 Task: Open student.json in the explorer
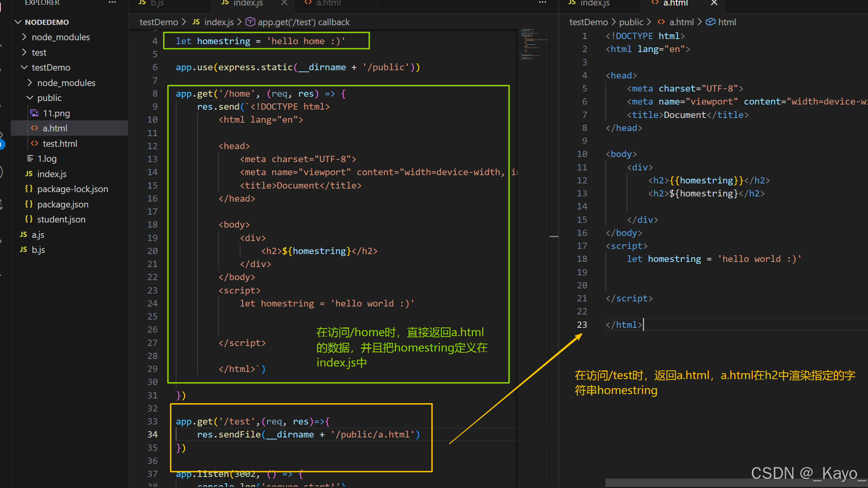pos(61,219)
